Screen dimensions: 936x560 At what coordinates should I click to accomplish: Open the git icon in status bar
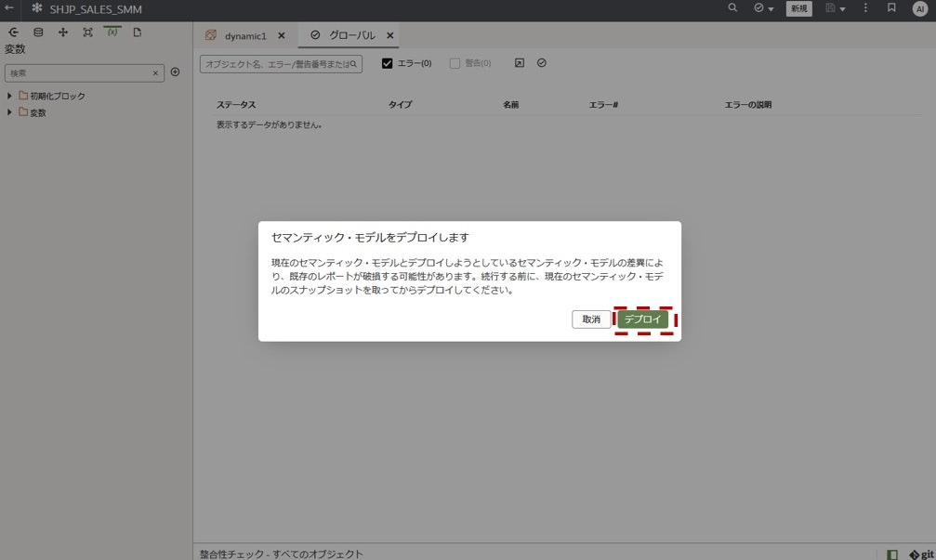(922, 554)
